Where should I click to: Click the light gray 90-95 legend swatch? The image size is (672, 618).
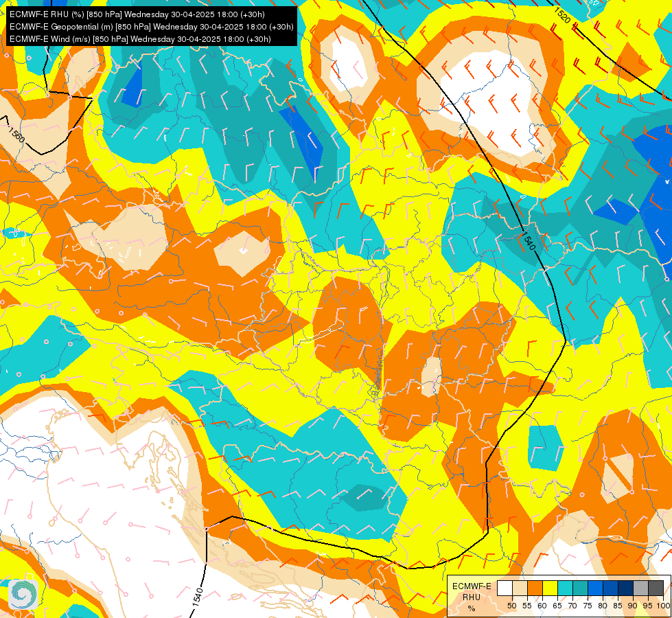pyautogui.click(x=640, y=588)
